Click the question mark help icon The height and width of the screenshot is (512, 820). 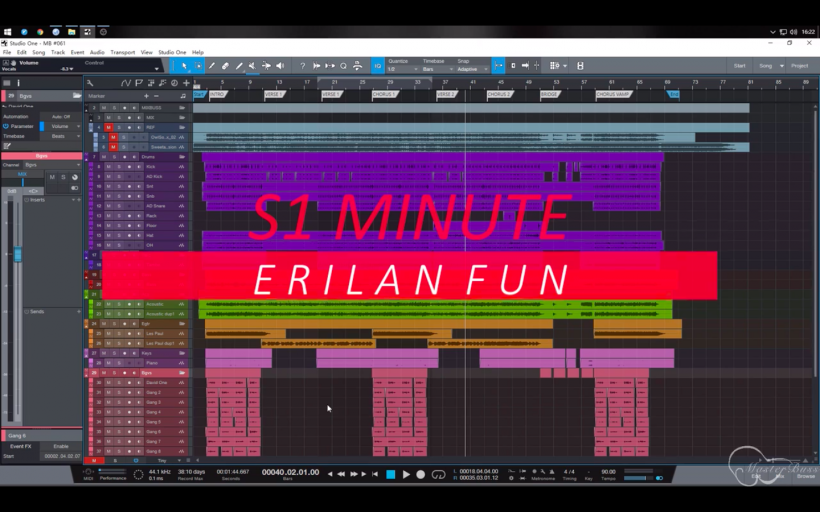click(302, 66)
